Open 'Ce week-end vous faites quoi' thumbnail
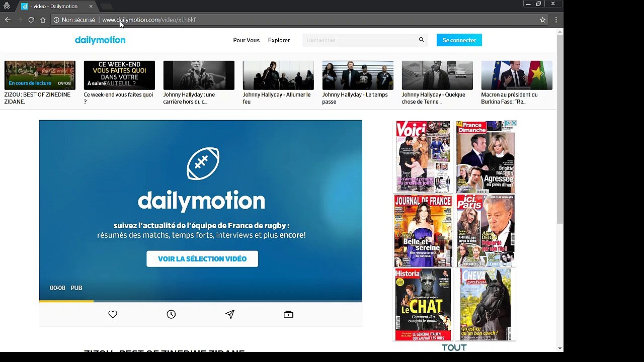This screenshot has height=362, width=644. point(119,75)
